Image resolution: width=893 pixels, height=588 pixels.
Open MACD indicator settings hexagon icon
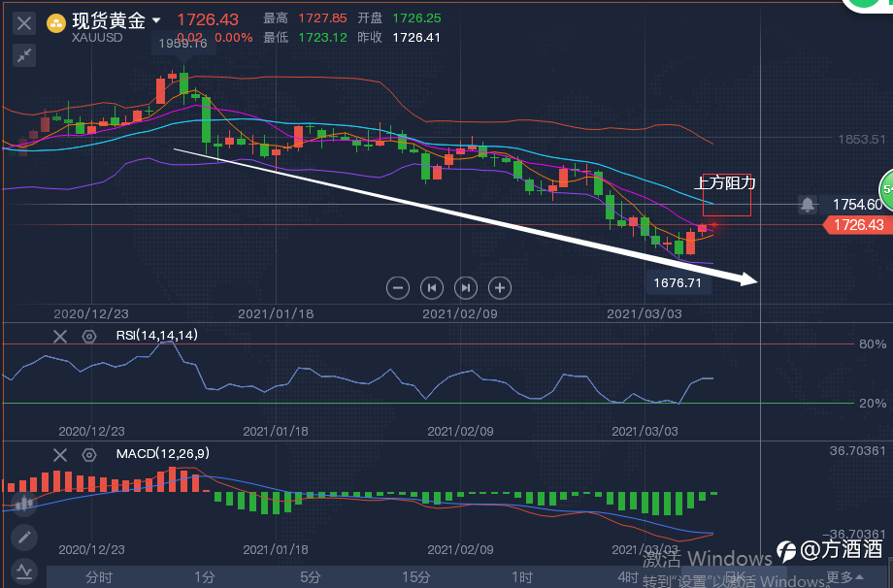89,455
